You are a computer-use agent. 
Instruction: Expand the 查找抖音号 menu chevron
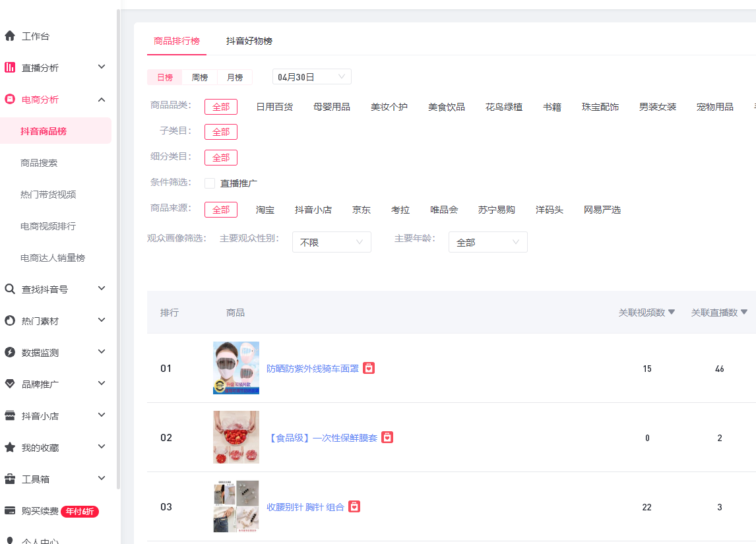coord(101,288)
